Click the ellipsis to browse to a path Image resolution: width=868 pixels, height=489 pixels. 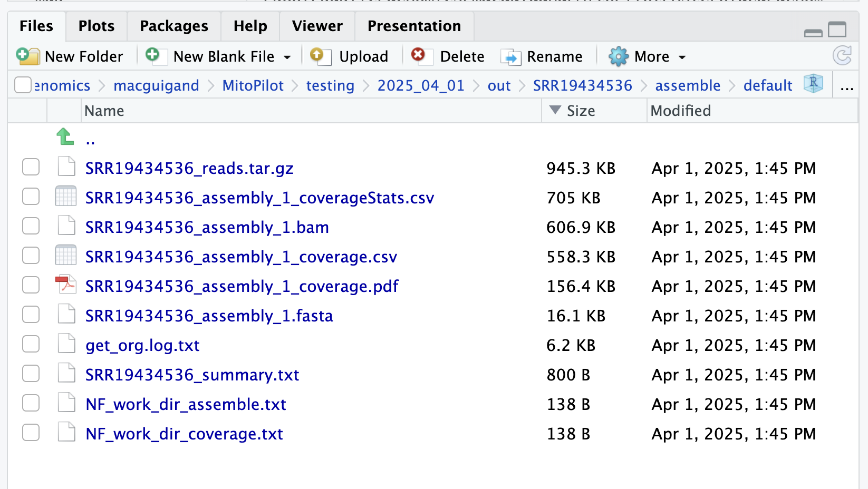tap(847, 86)
